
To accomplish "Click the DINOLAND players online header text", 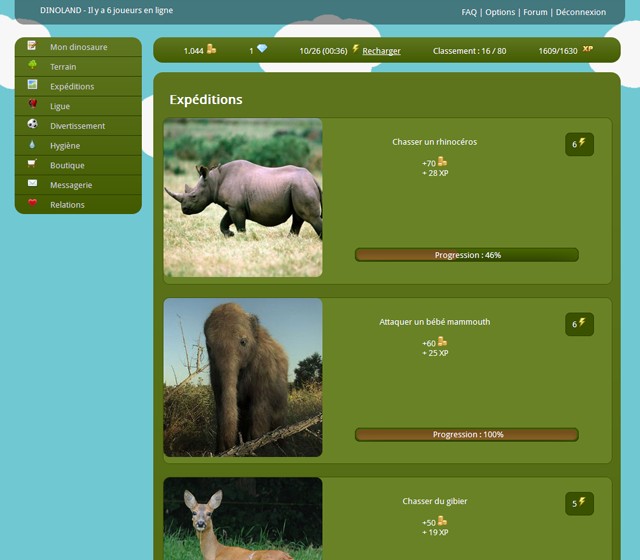I will [x=107, y=10].
